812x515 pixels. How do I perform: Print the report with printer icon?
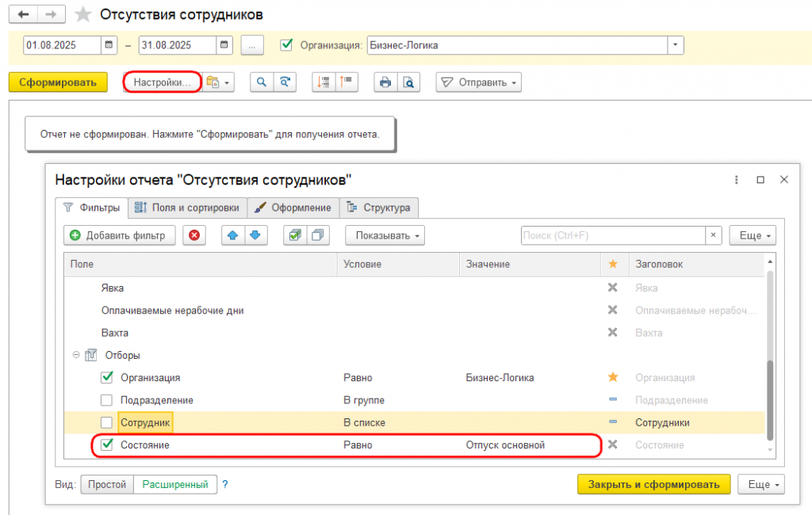385,82
